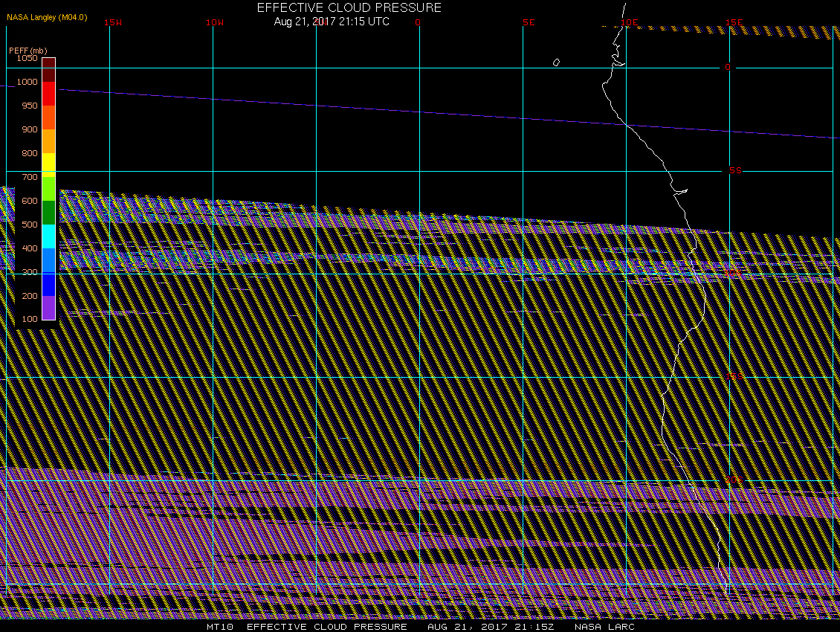840x632 pixels.
Task: Click the 10W longitude label
Action: (215, 22)
